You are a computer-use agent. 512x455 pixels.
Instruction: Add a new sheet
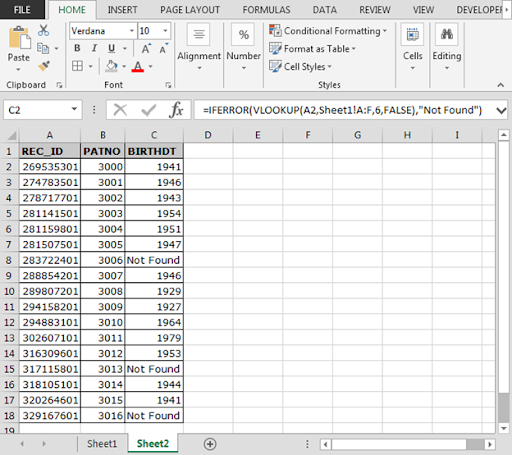210,444
